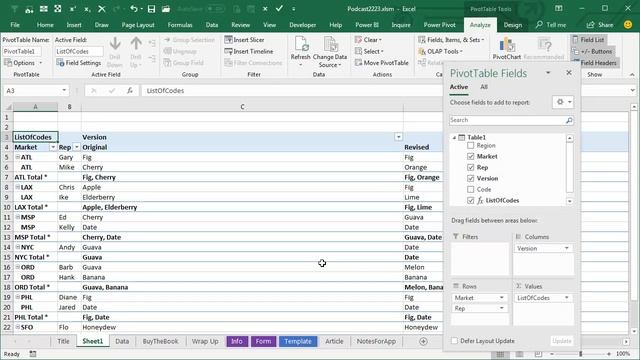
Task: Uncheck the ListOfCodes measure checkbox
Action: click(x=471, y=200)
